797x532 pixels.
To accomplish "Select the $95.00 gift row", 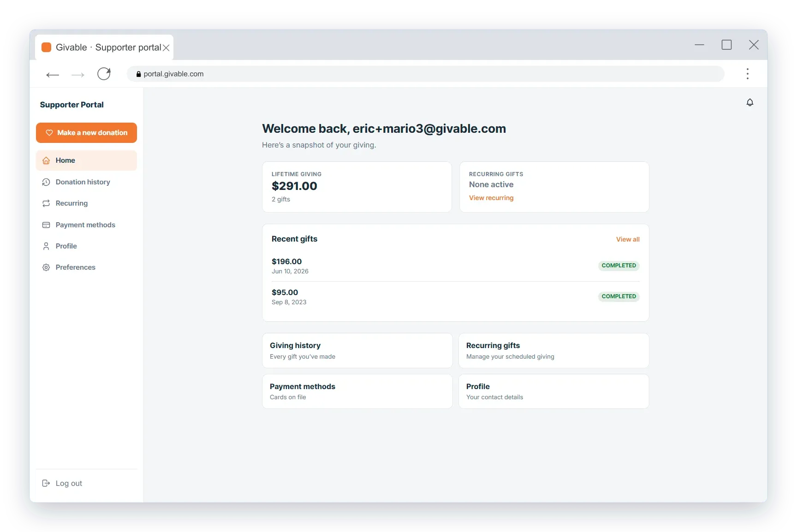I will [x=455, y=297].
